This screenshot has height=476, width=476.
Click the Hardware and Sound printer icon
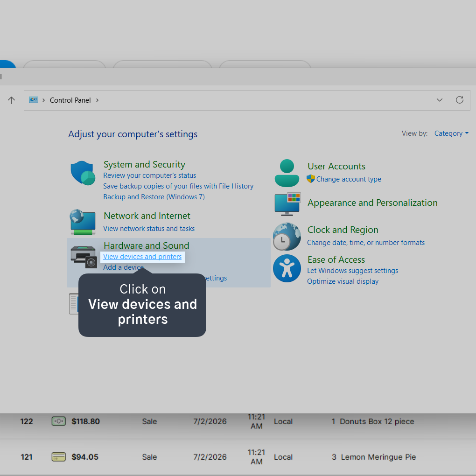84,257
